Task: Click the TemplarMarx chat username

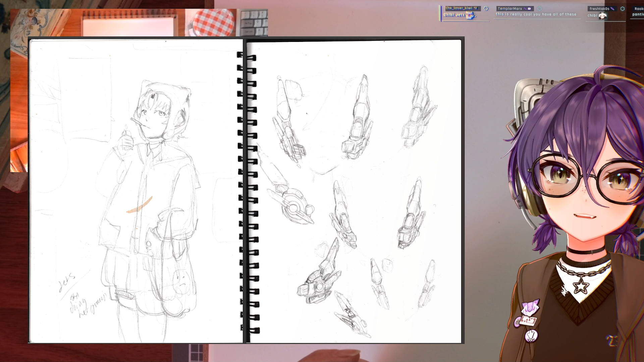Action: [x=510, y=9]
